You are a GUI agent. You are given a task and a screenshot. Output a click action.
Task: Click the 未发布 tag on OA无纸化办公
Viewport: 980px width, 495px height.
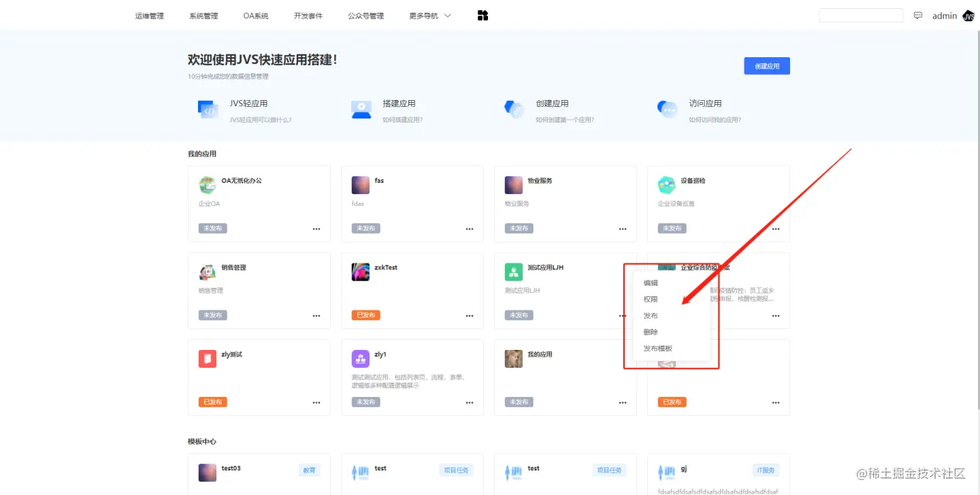pyautogui.click(x=213, y=229)
